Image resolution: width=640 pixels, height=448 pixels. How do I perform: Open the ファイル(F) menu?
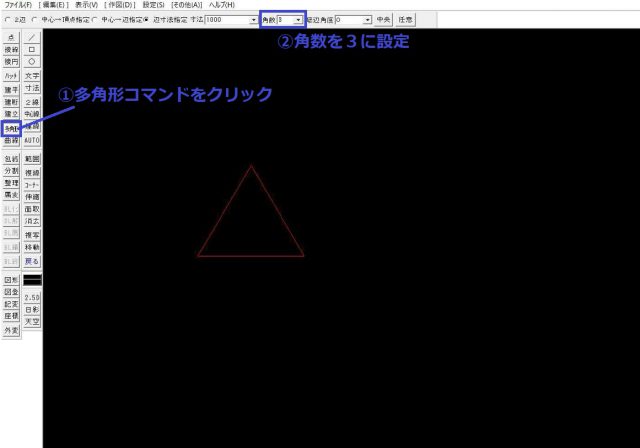pyautogui.click(x=18, y=5)
